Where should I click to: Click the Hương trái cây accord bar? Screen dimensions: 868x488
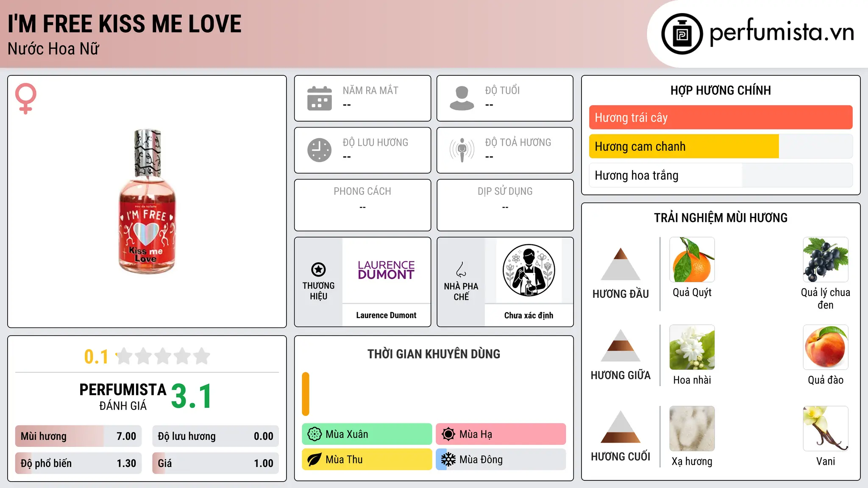pos(721,117)
